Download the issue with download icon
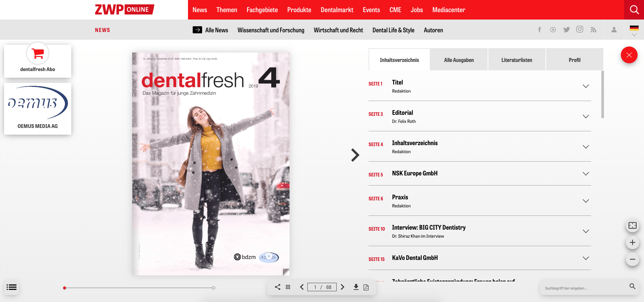The height and width of the screenshot is (302, 644). [x=356, y=287]
